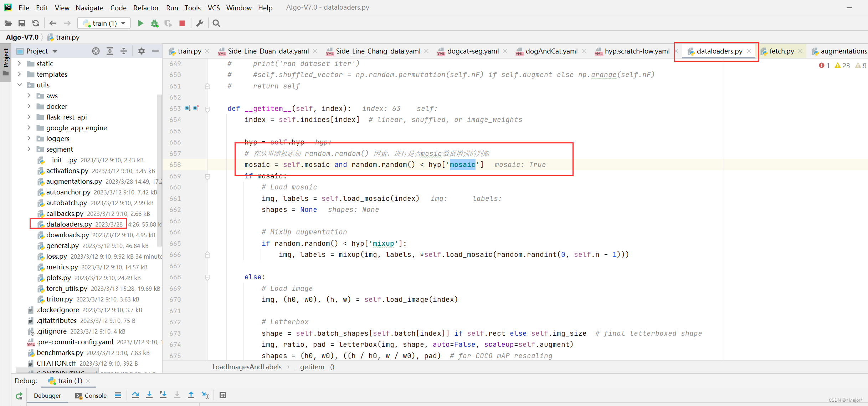Viewport: 868px width, 406px height.
Task: Select opened file with the crosshair icon
Action: pos(96,51)
